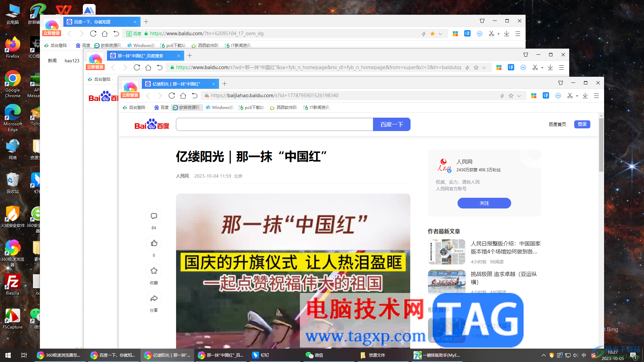Image resolution: width=644 pixels, height=362 pixels.
Task: Click the translate icon in front window toolbar
Action: (x=546, y=96)
